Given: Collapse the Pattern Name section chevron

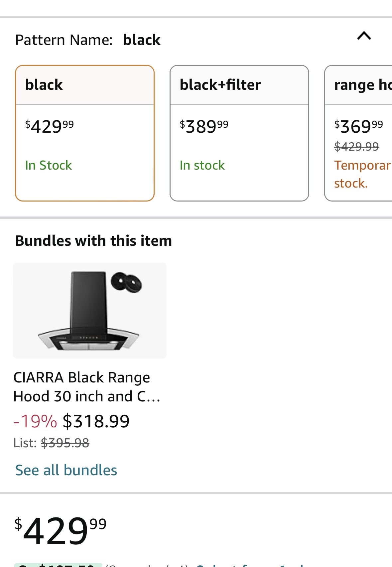Looking at the screenshot, I should coord(364,36).
